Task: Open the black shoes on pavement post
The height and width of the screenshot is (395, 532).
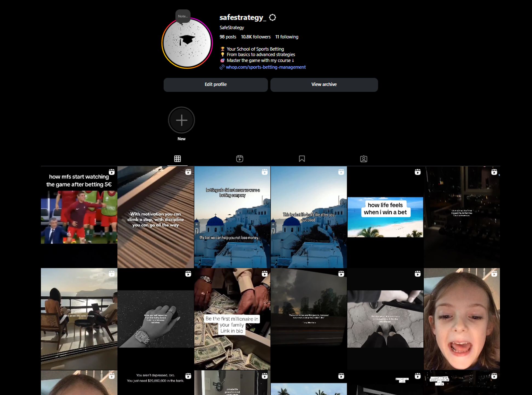Action: (x=385, y=319)
